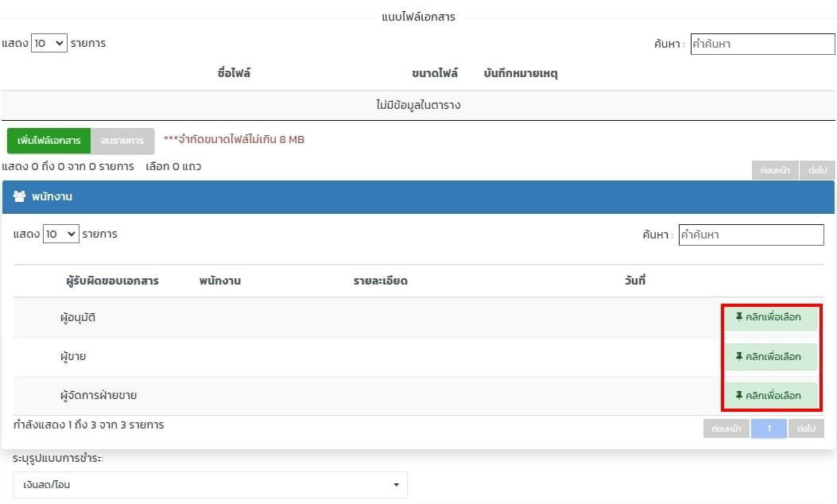Select page 1 in employee table pagination
Image resolution: width=837 pixels, height=504 pixels.
(x=769, y=428)
